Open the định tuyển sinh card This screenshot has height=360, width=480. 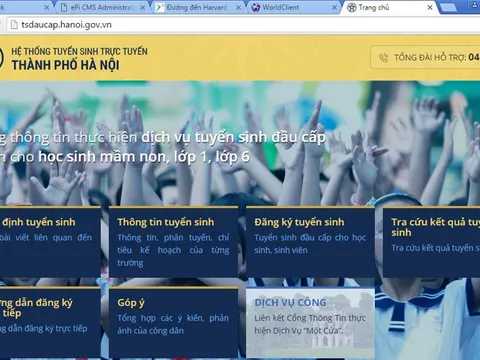pyautogui.click(x=50, y=242)
